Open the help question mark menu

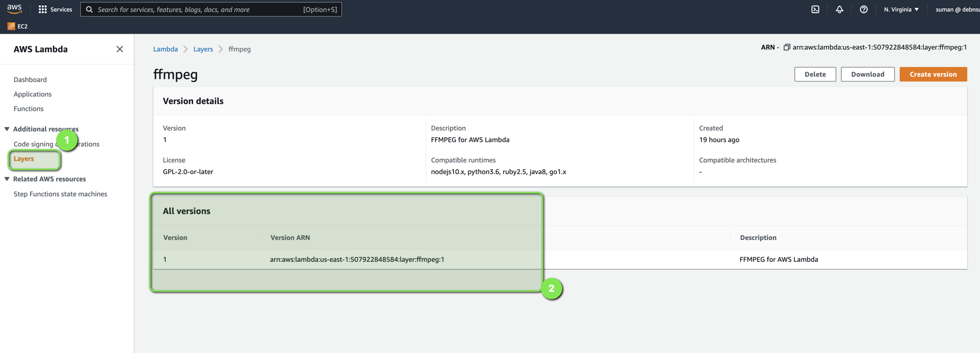pyautogui.click(x=864, y=9)
